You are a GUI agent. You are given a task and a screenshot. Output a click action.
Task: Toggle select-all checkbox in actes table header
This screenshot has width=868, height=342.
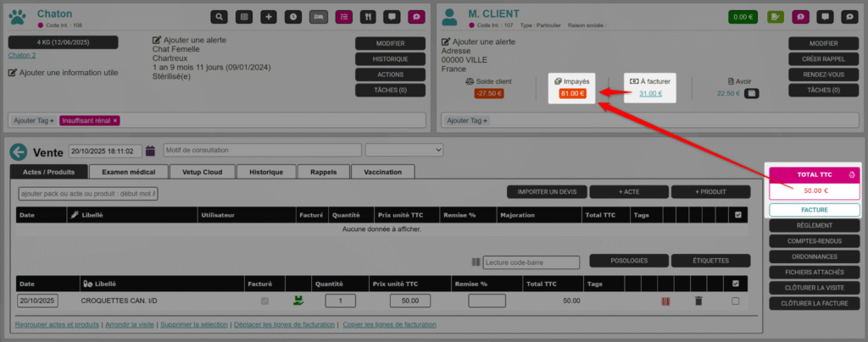tap(738, 215)
